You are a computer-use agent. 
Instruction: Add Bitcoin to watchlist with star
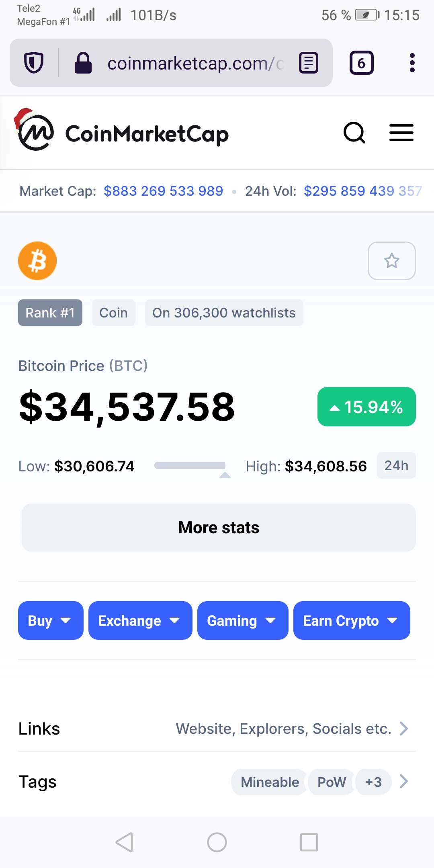tap(391, 261)
